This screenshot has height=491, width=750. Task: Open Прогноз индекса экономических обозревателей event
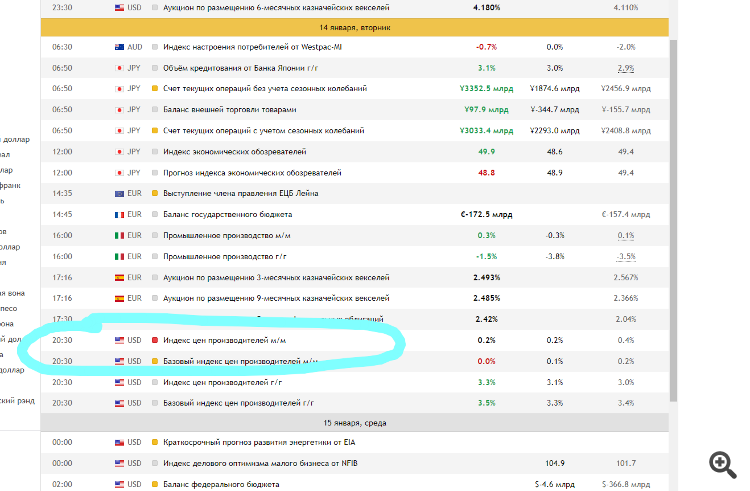click(252, 173)
